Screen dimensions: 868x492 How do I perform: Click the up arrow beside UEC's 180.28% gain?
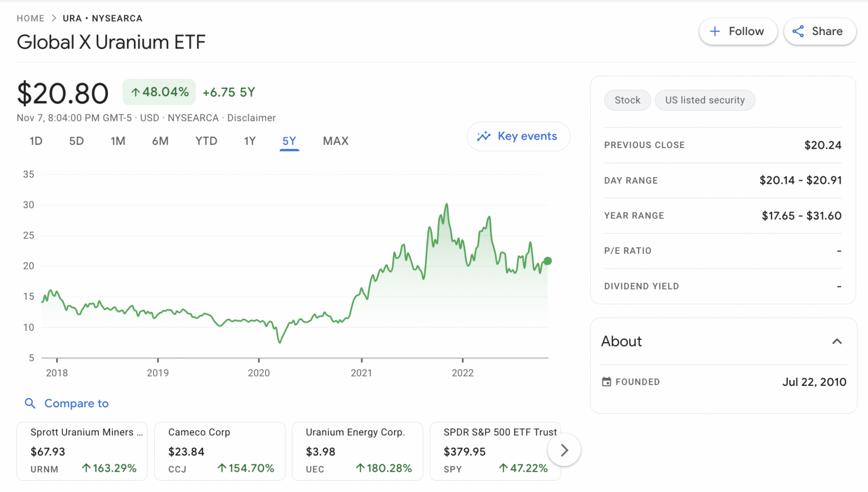point(360,468)
